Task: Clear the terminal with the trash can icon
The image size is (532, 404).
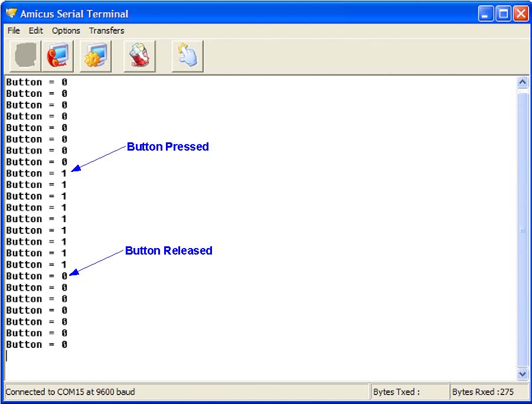Action: 140,56
